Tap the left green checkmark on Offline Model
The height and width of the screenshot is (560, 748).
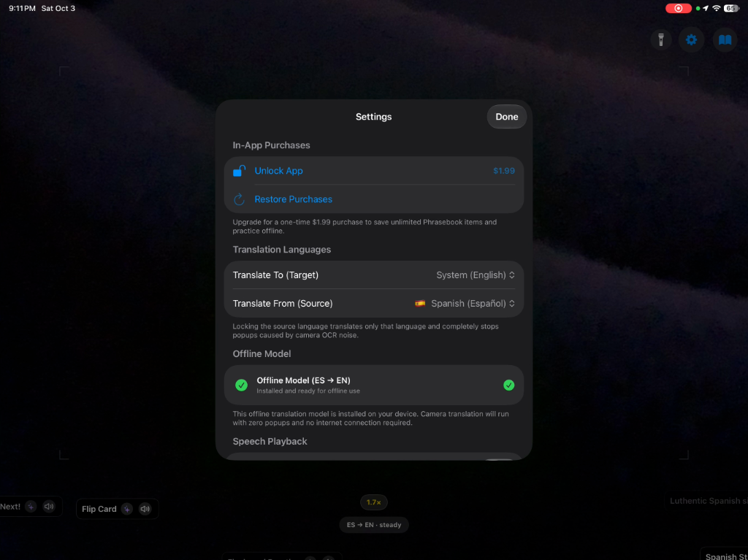click(x=241, y=385)
